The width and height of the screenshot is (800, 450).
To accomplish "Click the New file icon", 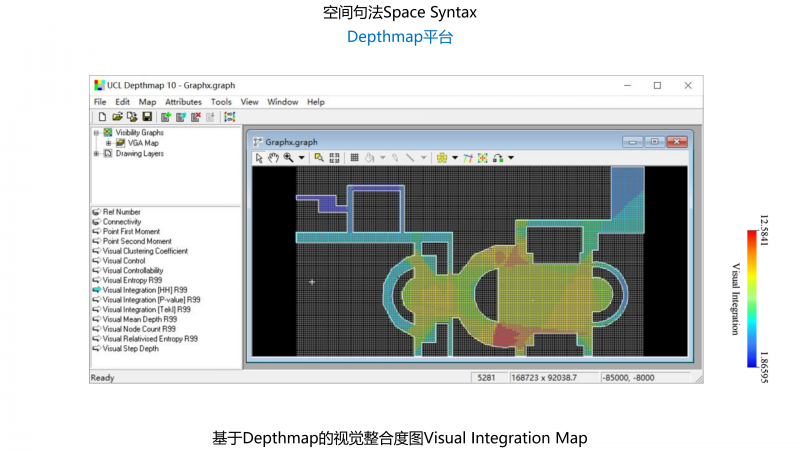I will click(102, 117).
